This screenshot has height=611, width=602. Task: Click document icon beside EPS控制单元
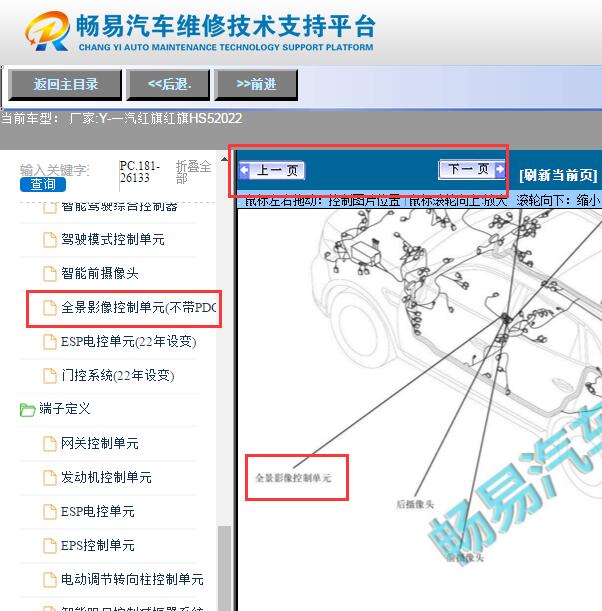pyautogui.click(x=49, y=546)
